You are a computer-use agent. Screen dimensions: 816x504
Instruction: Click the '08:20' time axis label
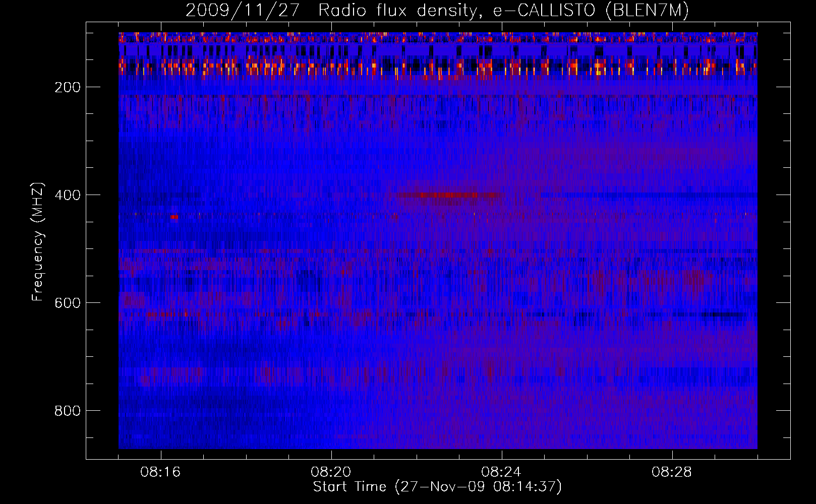pyautogui.click(x=331, y=472)
